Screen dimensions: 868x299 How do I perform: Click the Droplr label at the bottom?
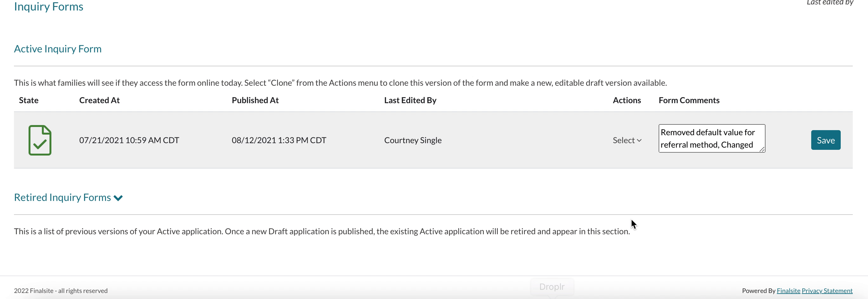click(x=552, y=287)
